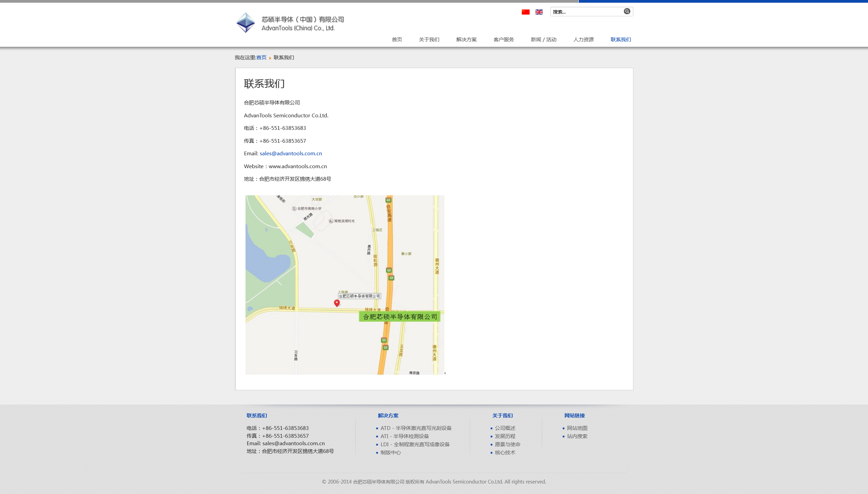Click the search magnifier icon
Image resolution: width=868 pixels, height=494 pixels.
tap(627, 11)
